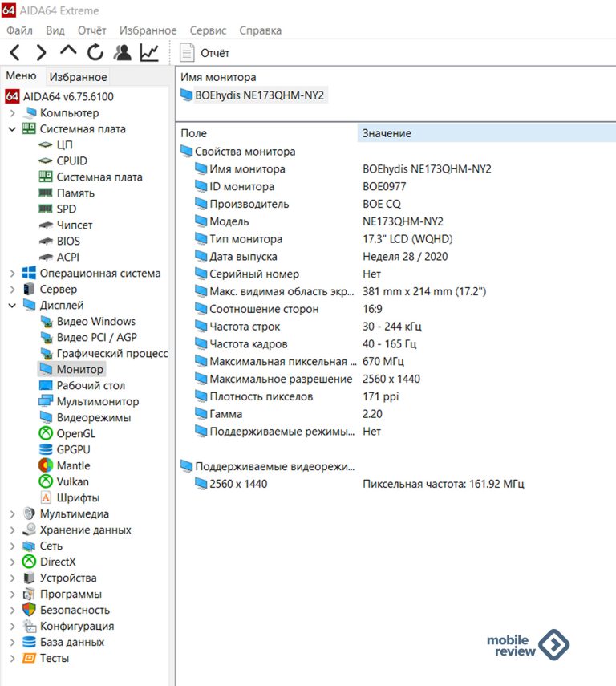Screen dimensions: 616x686
Task: Click the Значение column header
Action: click(387, 133)
